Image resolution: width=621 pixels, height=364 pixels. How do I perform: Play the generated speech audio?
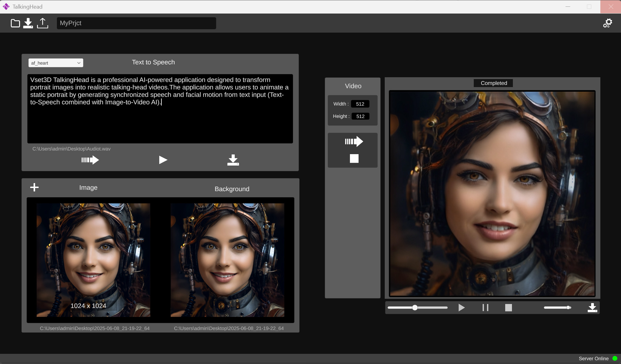(x=163, y=160)
